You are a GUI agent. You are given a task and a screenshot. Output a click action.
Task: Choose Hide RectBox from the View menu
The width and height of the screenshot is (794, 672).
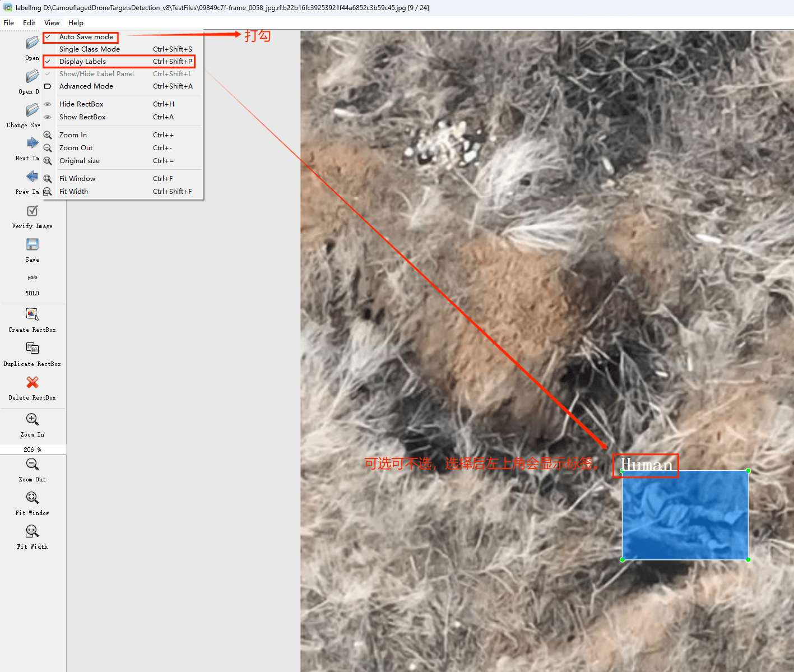click(x=81, y=104)
